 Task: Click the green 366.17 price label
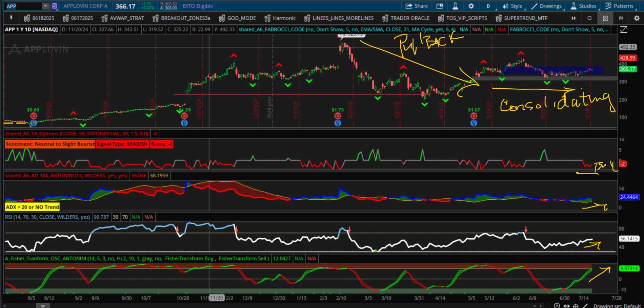[x=628, y=69]
